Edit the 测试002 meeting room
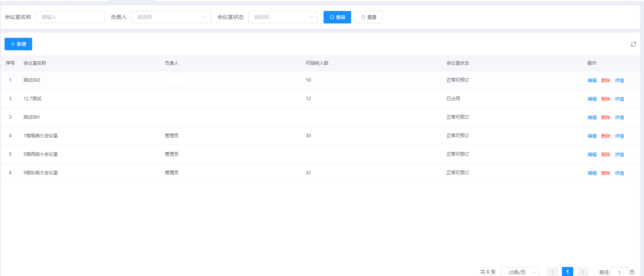 [592, 81]
